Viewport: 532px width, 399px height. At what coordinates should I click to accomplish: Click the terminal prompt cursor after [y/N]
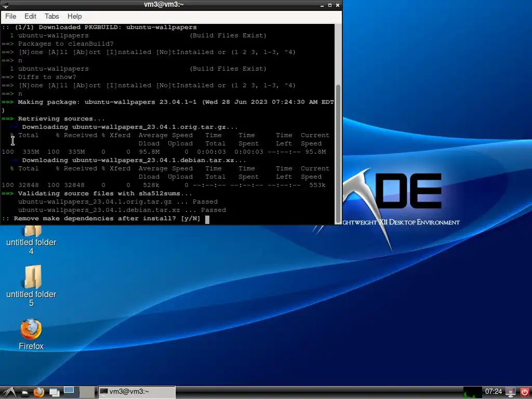click(x=207, y=219)
